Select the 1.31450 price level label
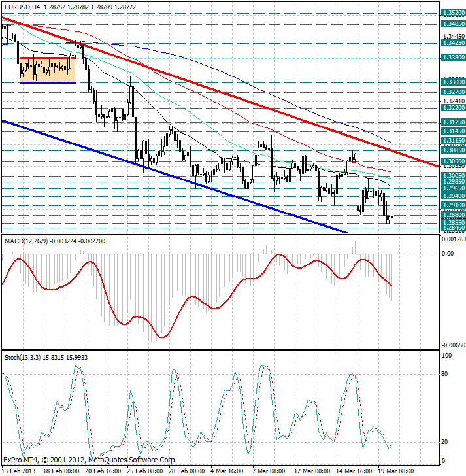The width and height of the screenshot is (466, 476). [453, 131]
